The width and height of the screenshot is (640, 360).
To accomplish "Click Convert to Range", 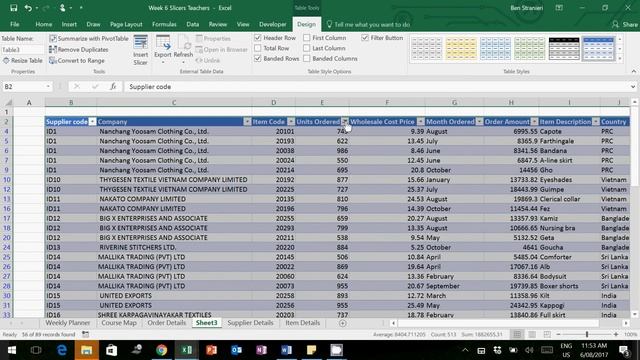I will coord(77,60).
